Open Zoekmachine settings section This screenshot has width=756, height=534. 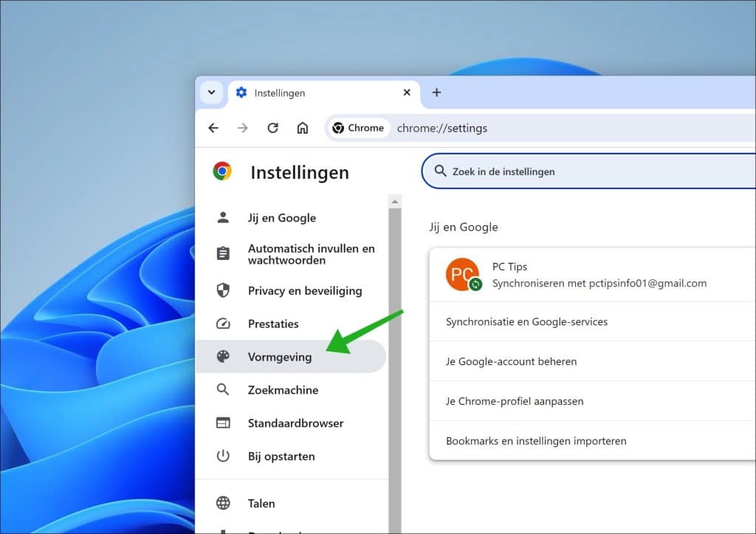pyautogui.click(x=291, y=390)
